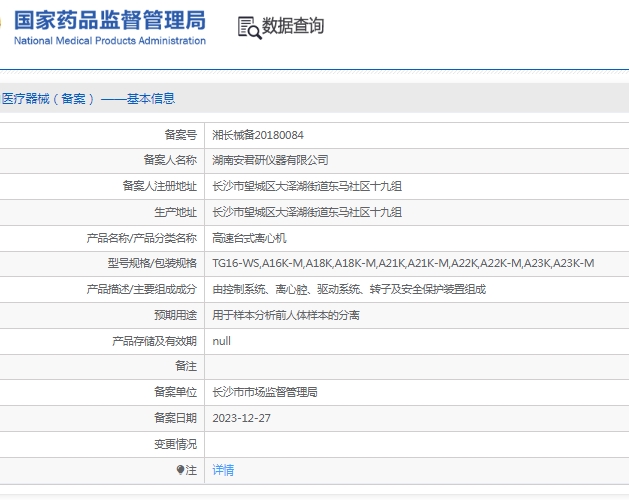629x500 pixels.
Task: Click the 备案号 field label
Action: (181, 135)
